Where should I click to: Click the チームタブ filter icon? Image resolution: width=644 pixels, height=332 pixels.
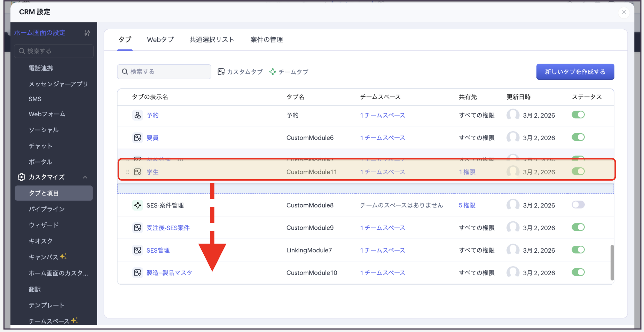click(x=273, y=72)
